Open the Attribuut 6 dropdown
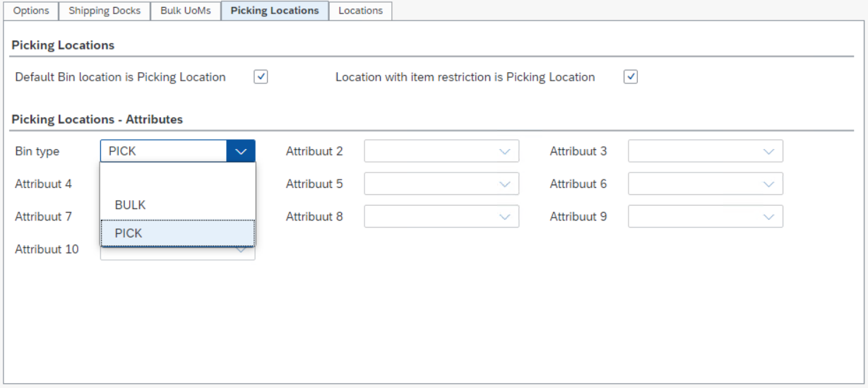This screenshot has width=868, height=388. [705, 184]
